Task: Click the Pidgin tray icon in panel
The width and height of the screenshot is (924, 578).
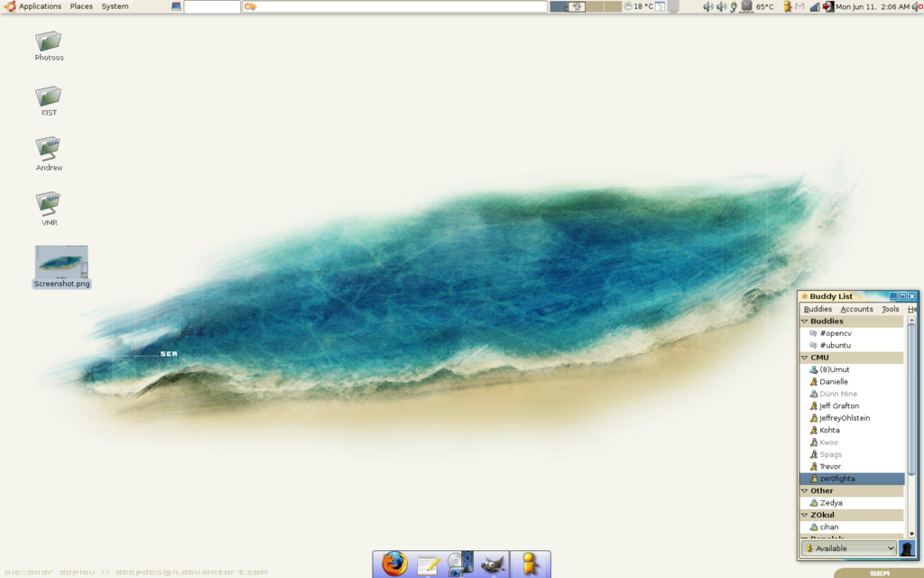Action: coord(787,6)
